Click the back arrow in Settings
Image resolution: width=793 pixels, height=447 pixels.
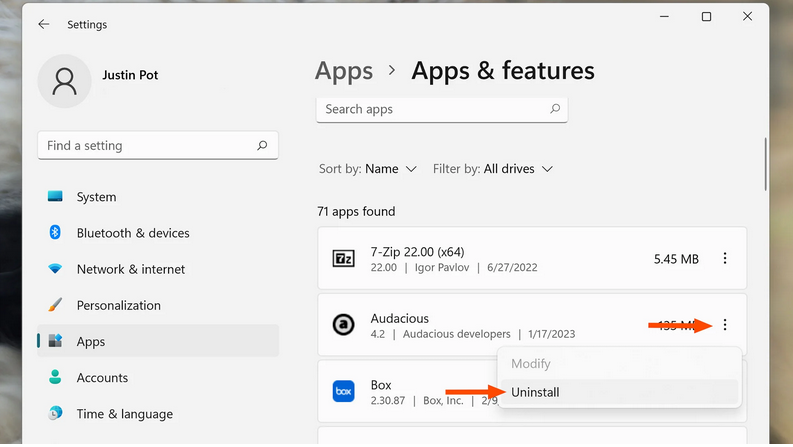point(43,24)
